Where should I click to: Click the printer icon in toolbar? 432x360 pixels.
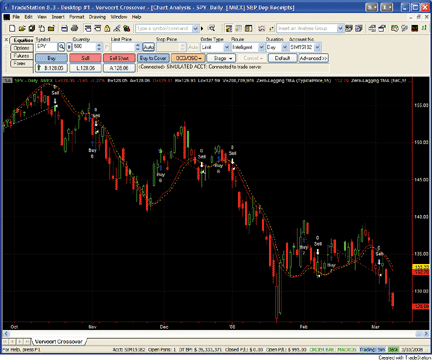coord(74,28)
